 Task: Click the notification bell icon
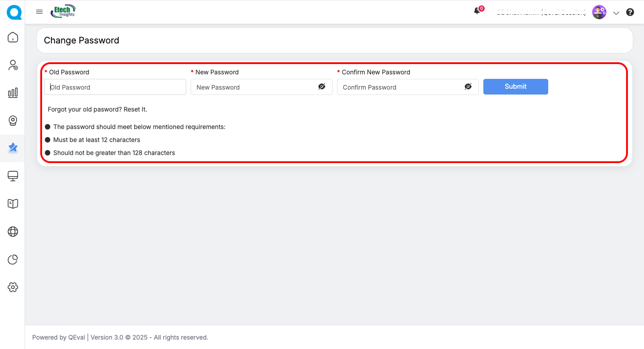click(477, 12)
